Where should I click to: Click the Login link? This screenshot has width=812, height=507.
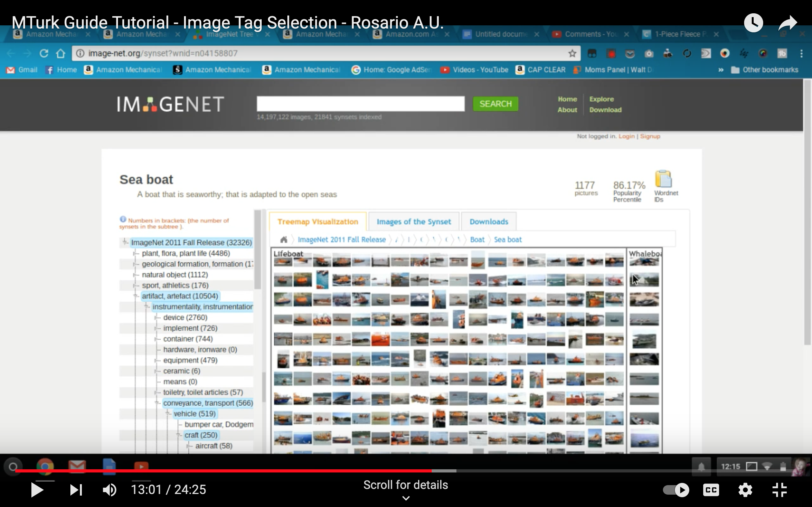pos(627,136)
